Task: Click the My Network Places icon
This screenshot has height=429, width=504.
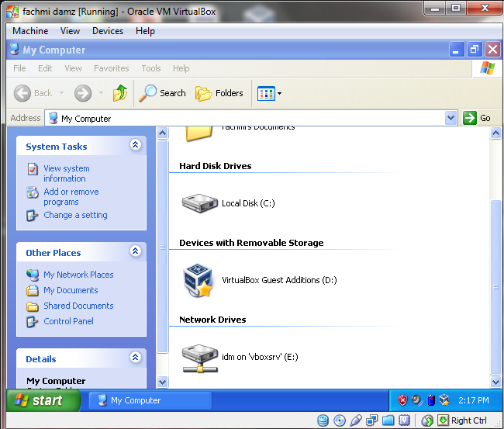Action: [33, 275]
